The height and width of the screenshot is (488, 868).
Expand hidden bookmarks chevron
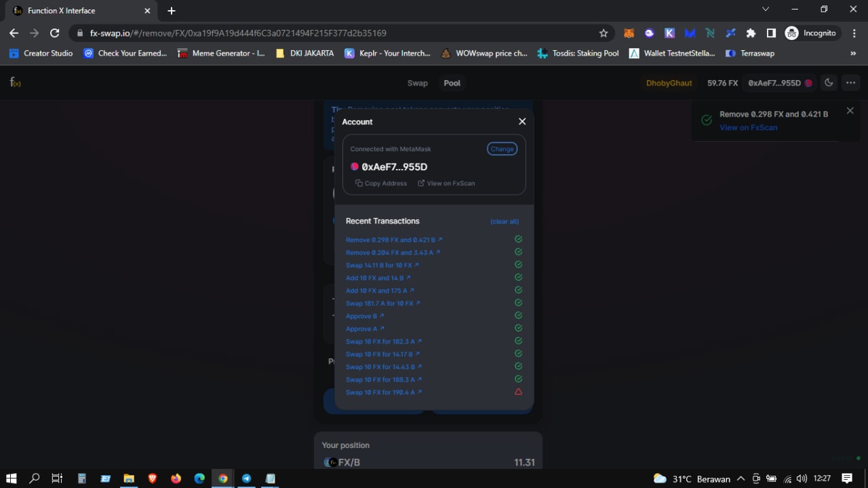853,53
